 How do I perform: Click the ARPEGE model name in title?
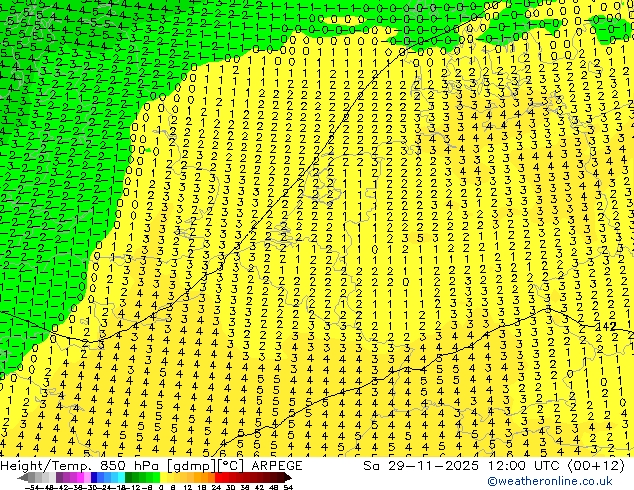coord(277,465)
